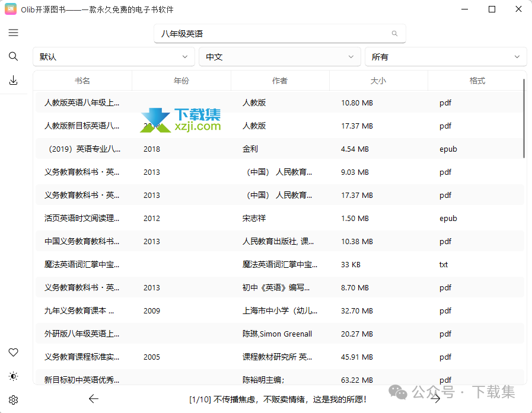This screenshot has height=413, width=532.
Task: Go to previous page with left arrow
Action: pyautogui.click(x=93, y=399)
